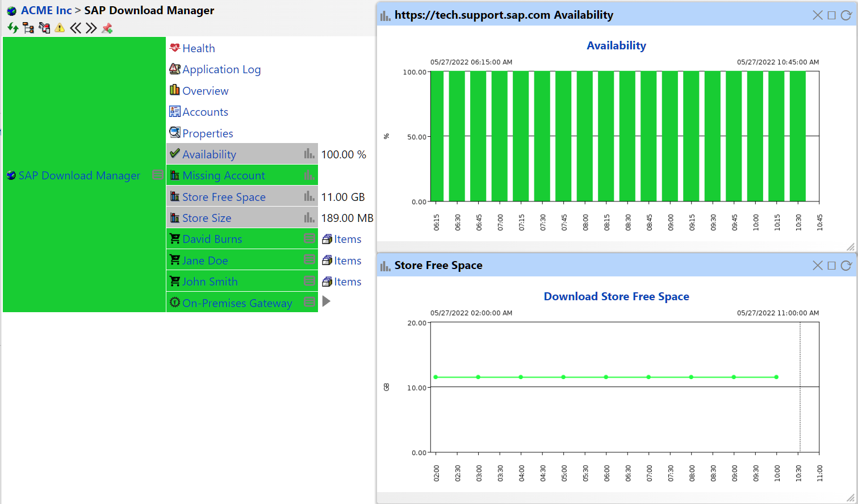Click the list icon on On-Premises Gateway row
The height and width of the screenshot is (504, 858).
309,303
